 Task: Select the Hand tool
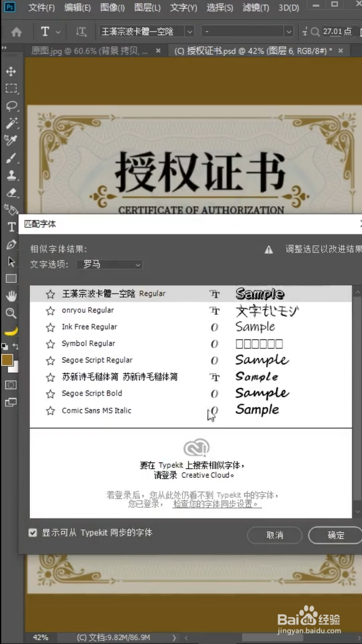point(11,295)
